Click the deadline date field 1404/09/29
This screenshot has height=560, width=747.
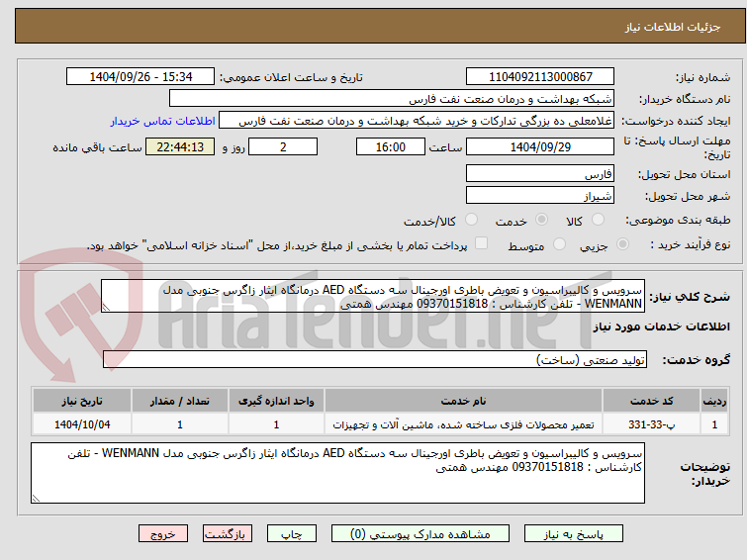point(540,146)
